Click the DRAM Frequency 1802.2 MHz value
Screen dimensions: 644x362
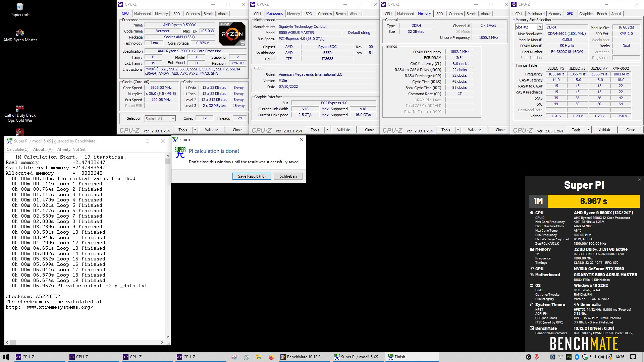pos(460,52)
